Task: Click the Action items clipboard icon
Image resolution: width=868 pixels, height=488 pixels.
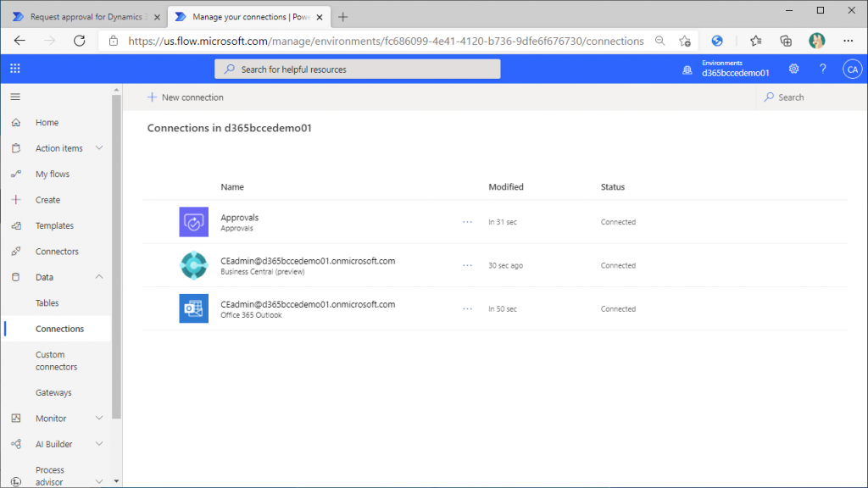Action: [16, 148]
